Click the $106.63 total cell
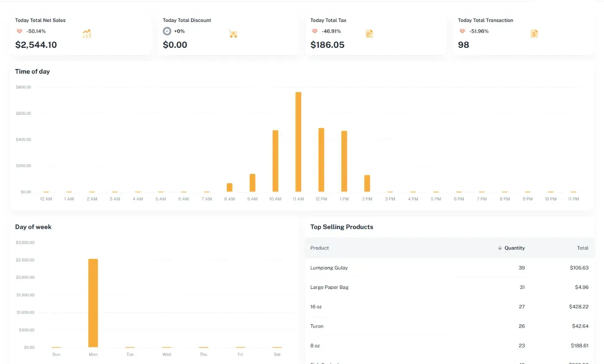Image resolution: width=604 pixels, height=364 pixels. pyautogui.click(x=579, y=268)
